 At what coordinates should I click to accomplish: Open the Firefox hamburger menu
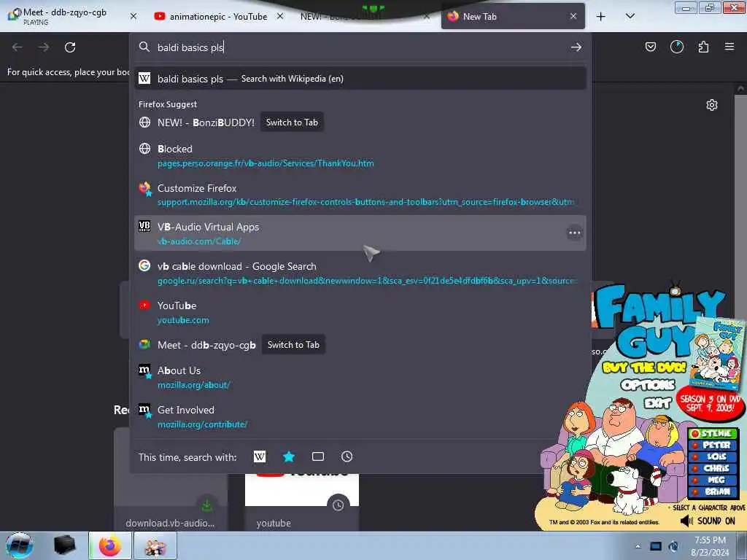(x=729, y=47)
